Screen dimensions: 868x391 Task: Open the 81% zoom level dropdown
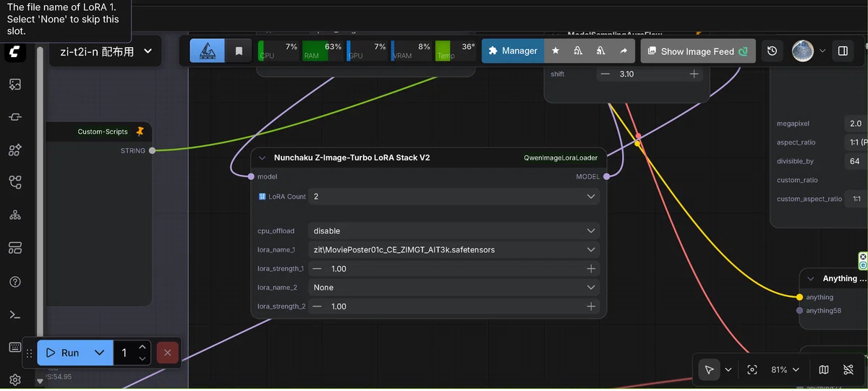(786, 369)
